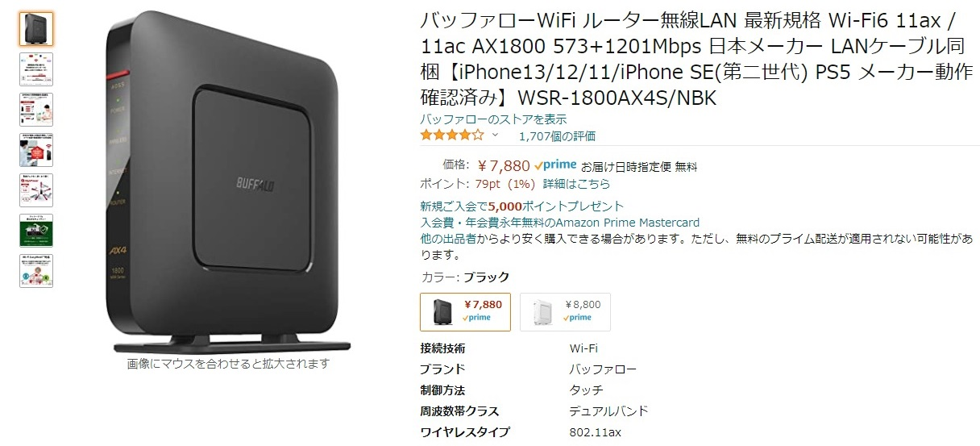
Task: Select the first router product thumbnail
Action: pyautogui.click(x=36, y=29)
